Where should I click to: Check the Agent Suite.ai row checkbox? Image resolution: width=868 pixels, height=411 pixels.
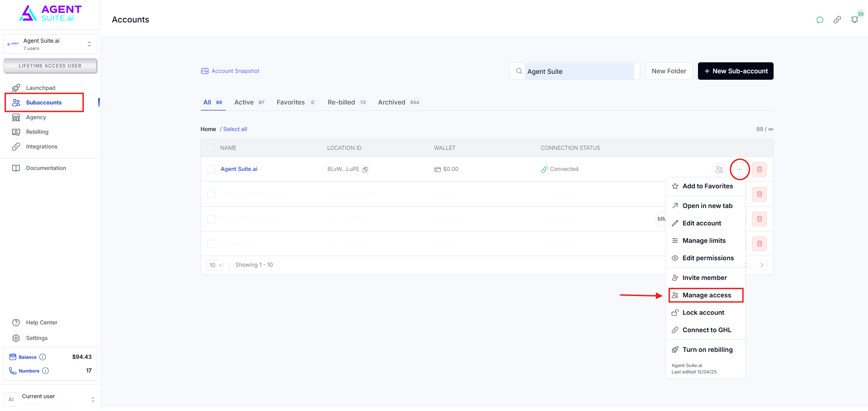point(211,170)
